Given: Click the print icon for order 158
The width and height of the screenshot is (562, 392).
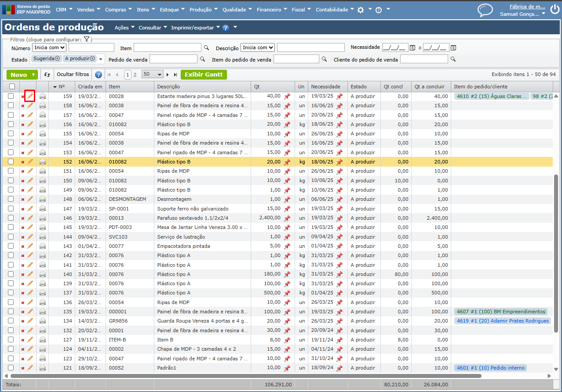Looking at the screenshot, I should coord(43,105).
